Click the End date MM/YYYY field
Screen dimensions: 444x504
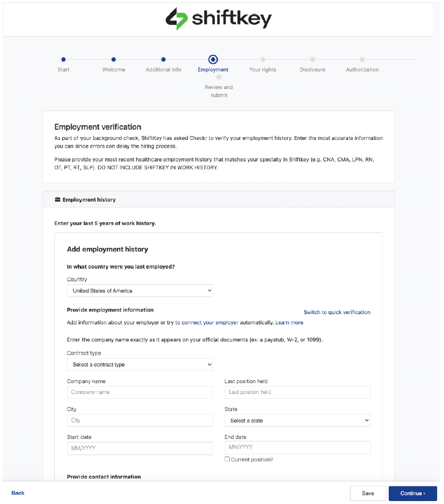coord(298,447)
